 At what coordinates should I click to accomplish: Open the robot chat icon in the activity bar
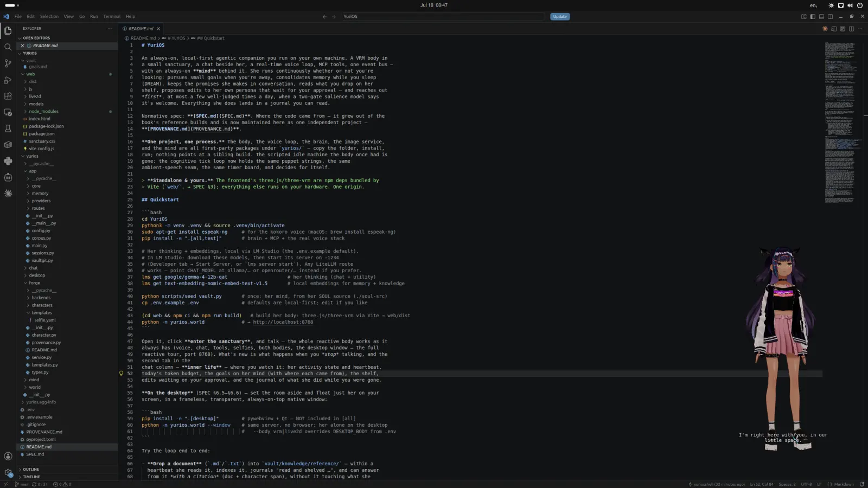coord(8,177)
